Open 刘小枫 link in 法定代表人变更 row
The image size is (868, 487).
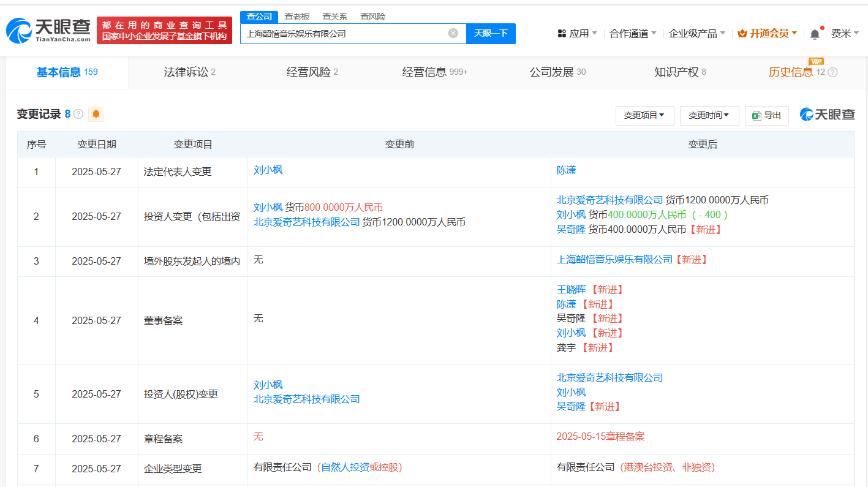tap(268, 170)
